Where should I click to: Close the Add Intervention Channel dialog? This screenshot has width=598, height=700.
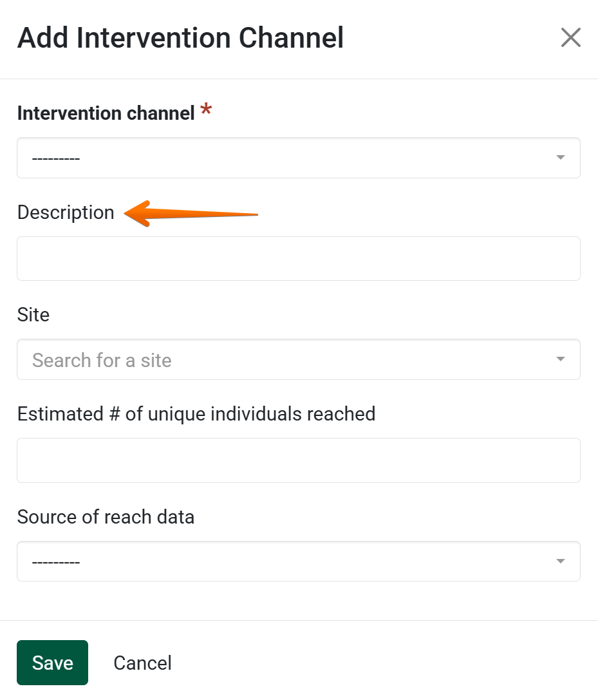[570, 38]
